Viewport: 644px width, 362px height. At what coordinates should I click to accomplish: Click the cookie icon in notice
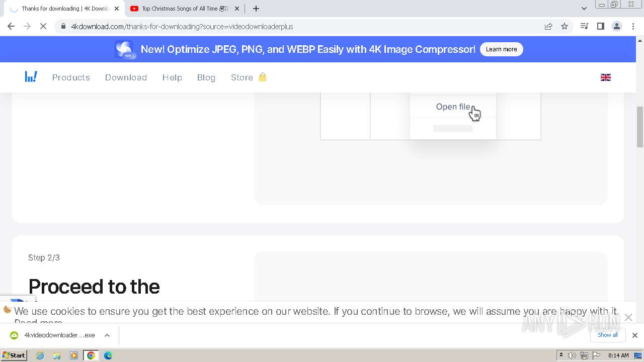pyautogui.click(x=7, y=310)
